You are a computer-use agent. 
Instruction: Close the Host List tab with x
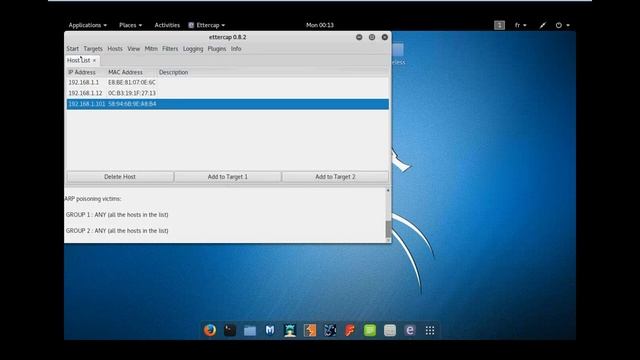[94, 60]
